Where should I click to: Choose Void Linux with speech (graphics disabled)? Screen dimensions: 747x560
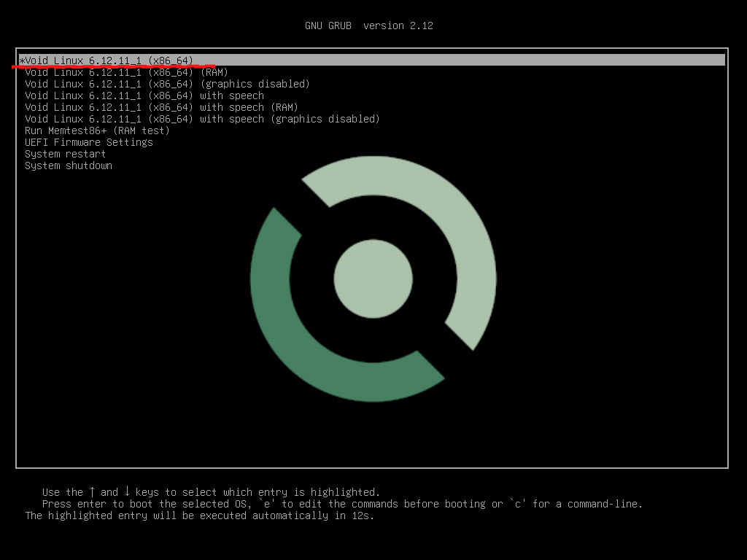click(x=202, y=119)
